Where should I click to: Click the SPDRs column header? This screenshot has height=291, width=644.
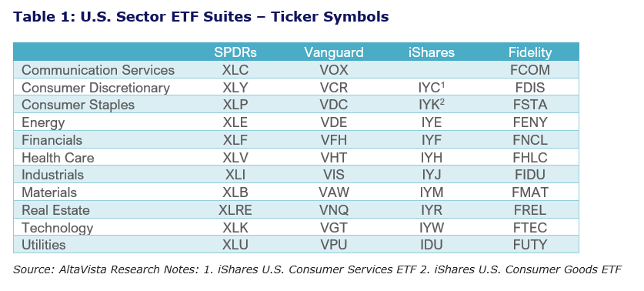pyautogui.click(x=235, y=52)
